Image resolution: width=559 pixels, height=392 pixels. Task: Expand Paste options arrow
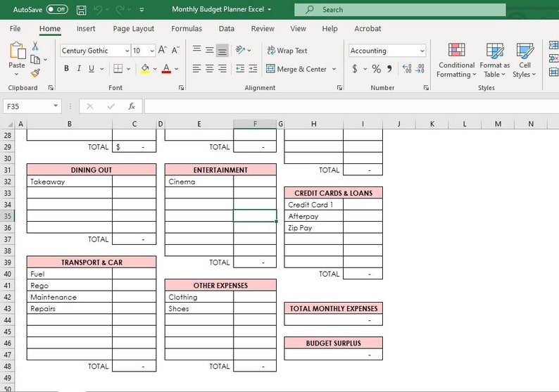[x=17, y=74]
